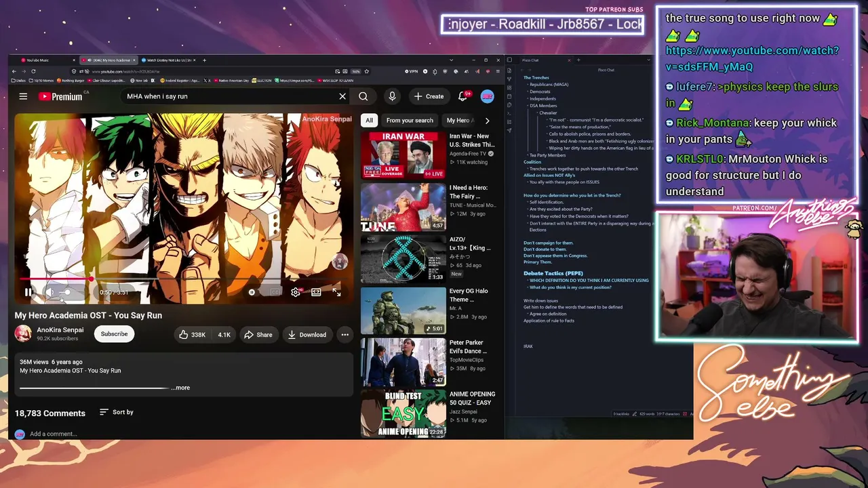Open the YouTube link in stream chat

pos(752,59)
